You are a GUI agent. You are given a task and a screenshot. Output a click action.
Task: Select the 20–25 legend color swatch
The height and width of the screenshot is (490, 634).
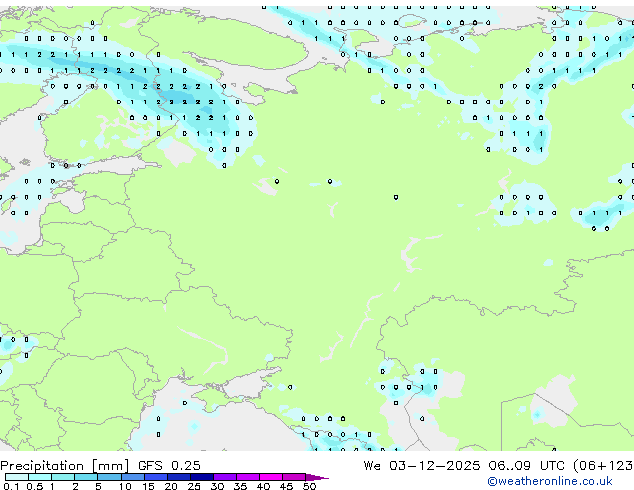click(x=178, y=477)
